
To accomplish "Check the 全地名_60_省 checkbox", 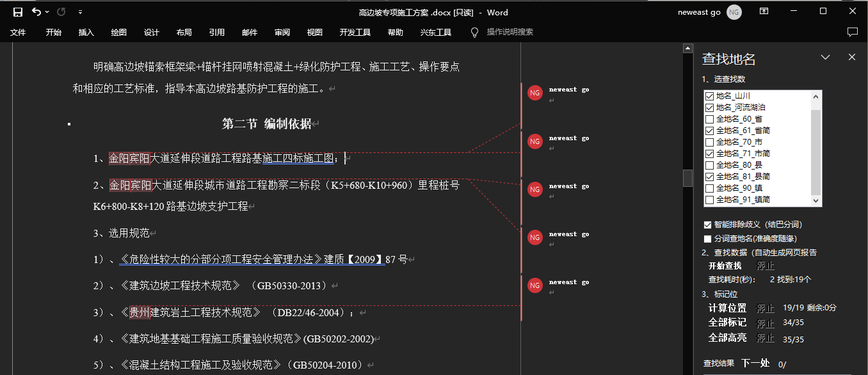I will pos(709,119).
